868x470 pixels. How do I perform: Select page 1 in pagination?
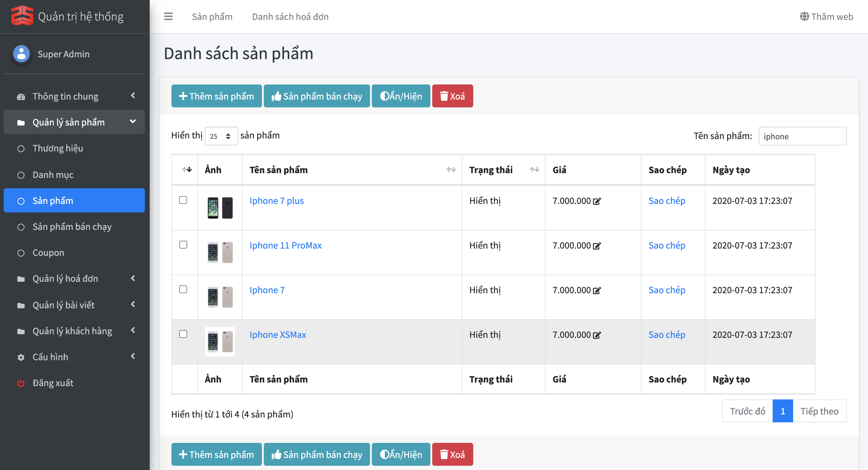pos(783,411)
